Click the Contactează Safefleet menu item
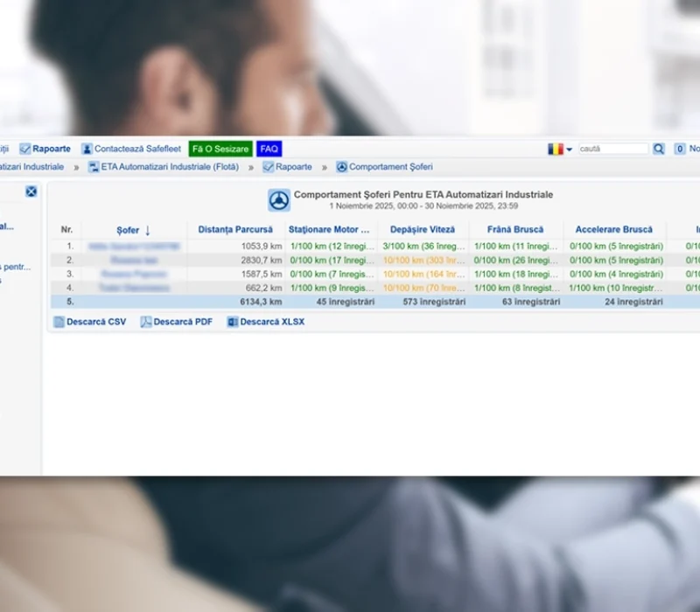Viewport: 700px width, 612px height. pyautogui.click(x=131, y=150)
